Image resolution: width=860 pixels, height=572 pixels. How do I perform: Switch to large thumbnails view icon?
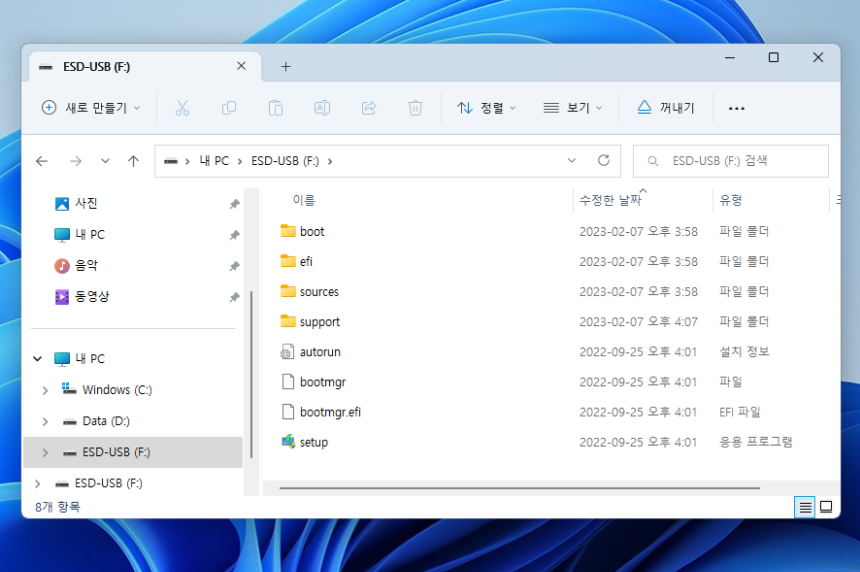pyautogui.click(x=826, y=507)
